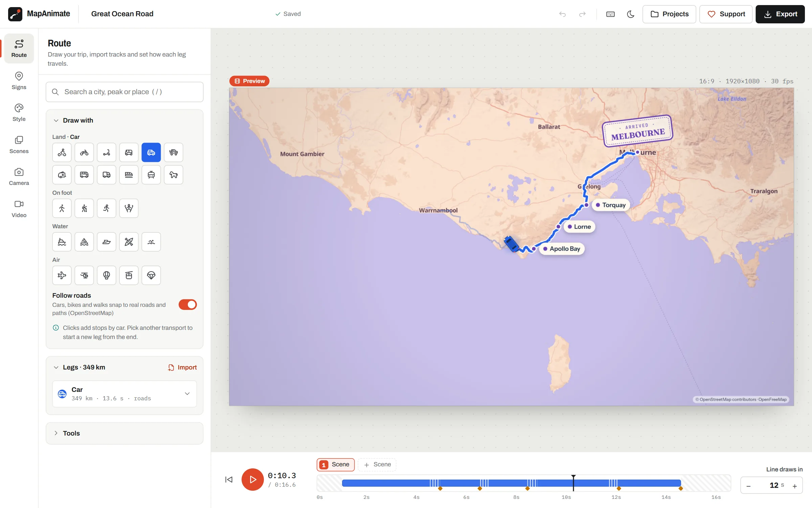Play the animation preview

252,479
